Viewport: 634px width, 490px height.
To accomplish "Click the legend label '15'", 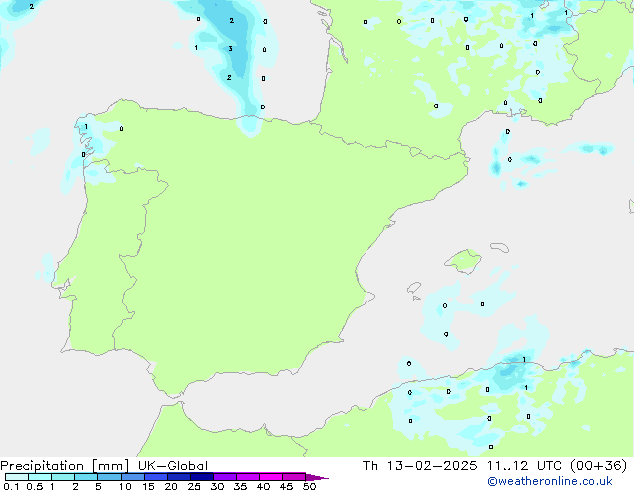I will [x=148, y=486].
